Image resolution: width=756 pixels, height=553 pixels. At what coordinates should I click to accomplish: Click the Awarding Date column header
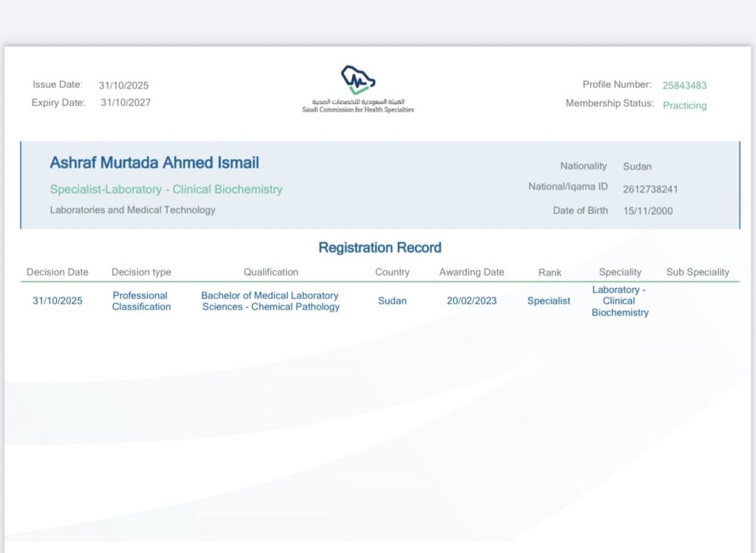(472, 272)
